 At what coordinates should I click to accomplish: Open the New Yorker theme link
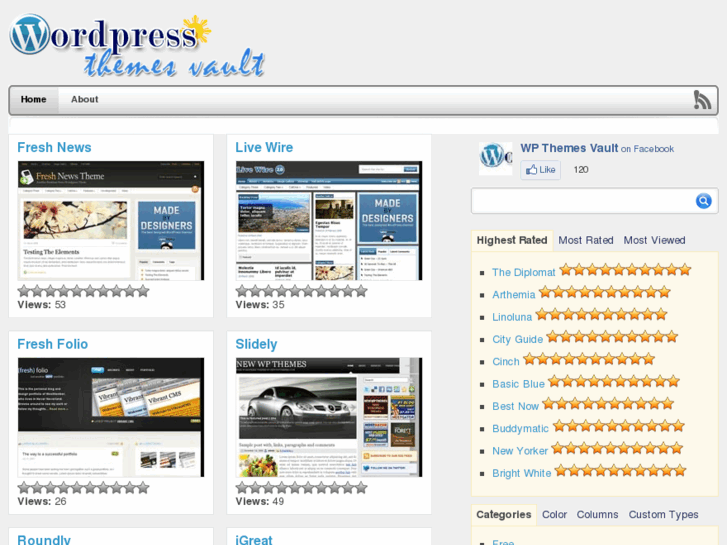click(520, 451)
